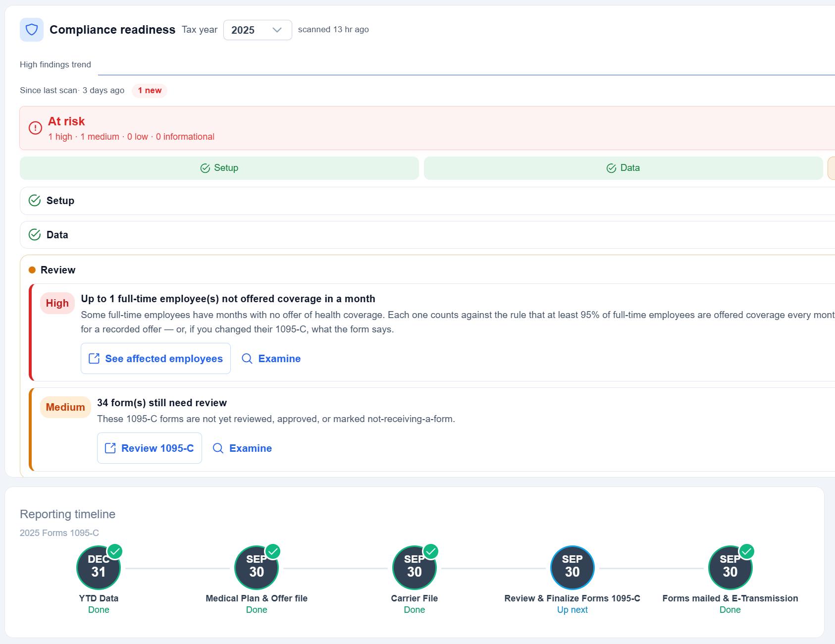Click the 'High findings trend' label
The width and height of the screenshot is (835, 644).
[55, 64]
